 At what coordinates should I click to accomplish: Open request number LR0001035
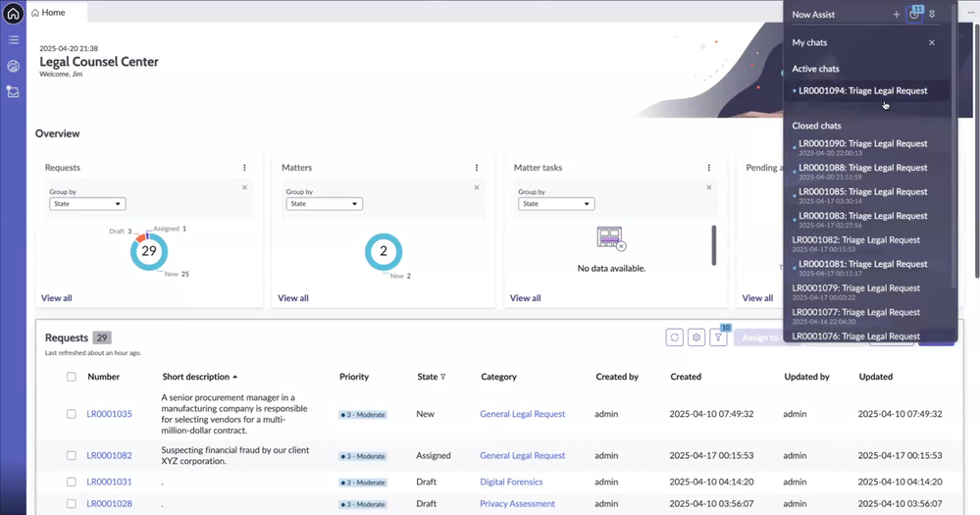tap(109, 414)
